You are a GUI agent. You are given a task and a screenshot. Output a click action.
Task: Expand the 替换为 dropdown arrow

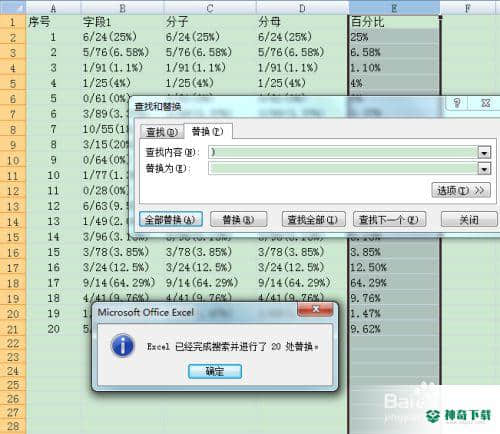point(484,169)
